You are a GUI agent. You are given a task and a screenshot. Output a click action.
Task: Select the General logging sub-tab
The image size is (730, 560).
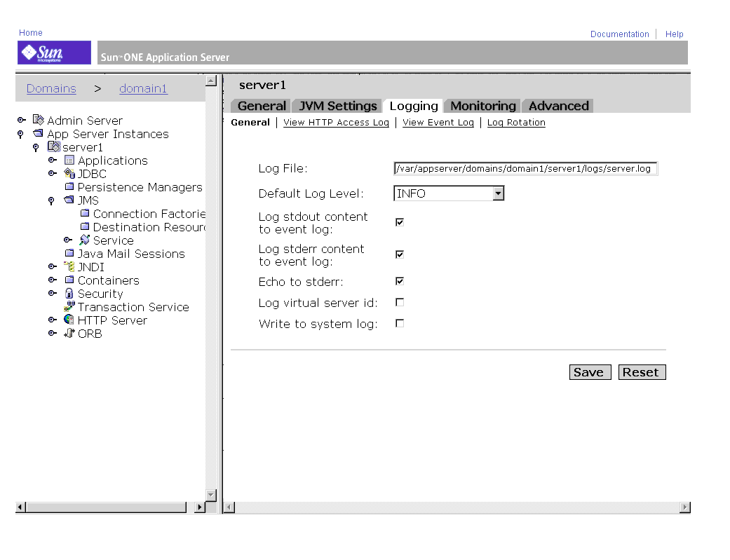(250, 123)
